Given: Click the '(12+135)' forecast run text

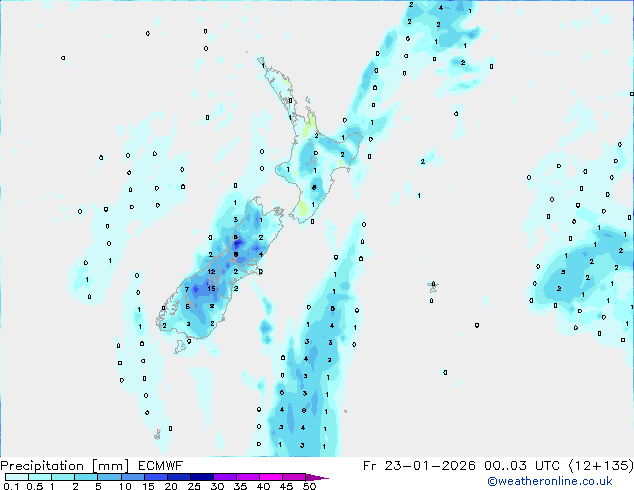Looking at the screenshot, I should (x=601, y=466).
